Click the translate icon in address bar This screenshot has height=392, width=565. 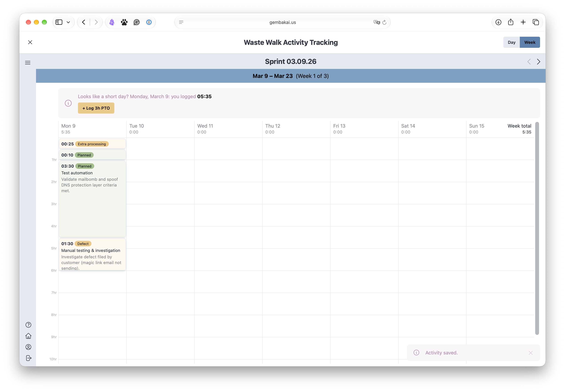(x=377, y=22)
